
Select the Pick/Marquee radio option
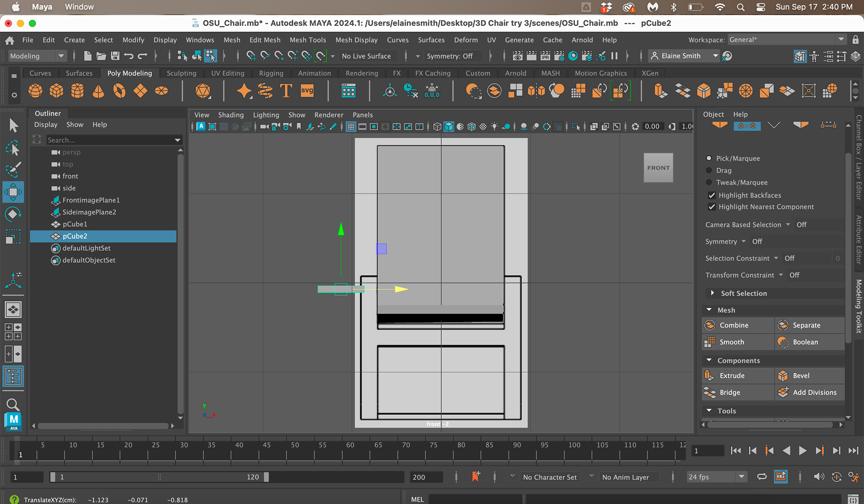click(x=709, y=158)
